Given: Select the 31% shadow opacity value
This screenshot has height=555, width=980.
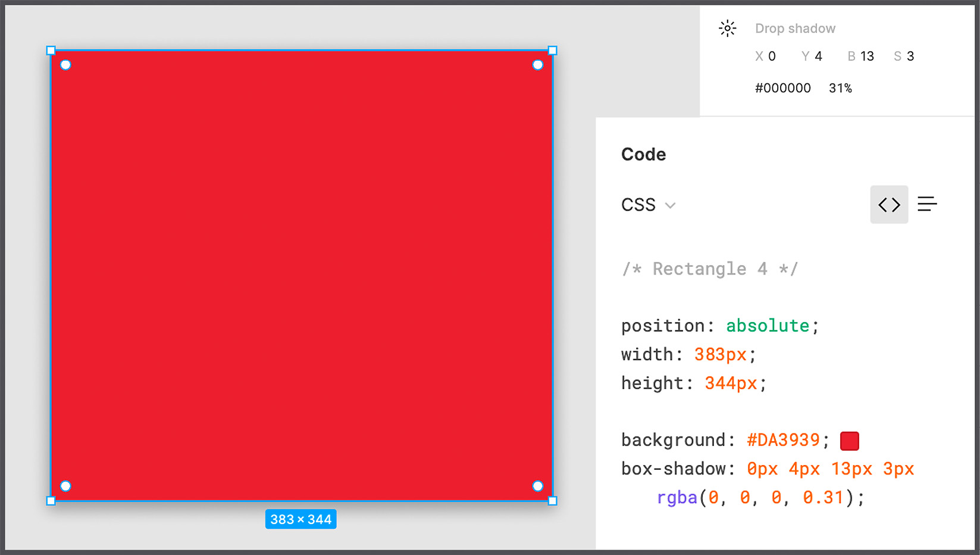Looking at the screenshot, I should coord(840,88).
